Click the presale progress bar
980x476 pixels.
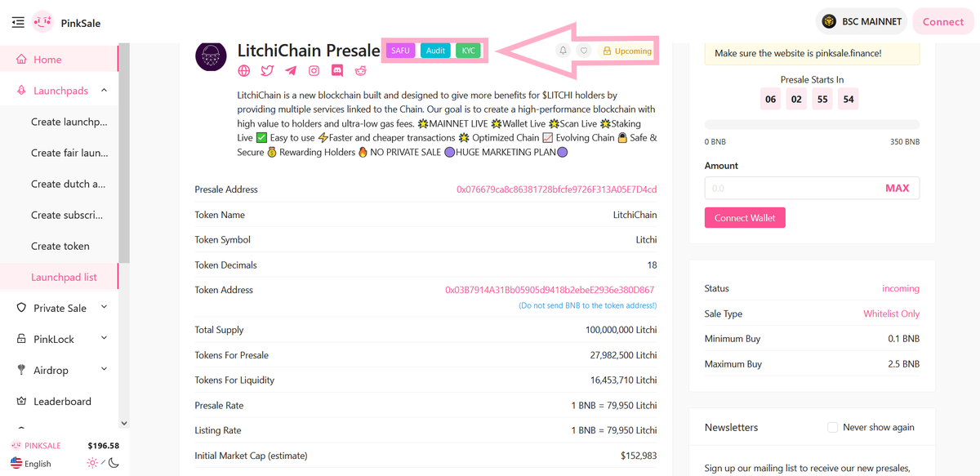812,125
